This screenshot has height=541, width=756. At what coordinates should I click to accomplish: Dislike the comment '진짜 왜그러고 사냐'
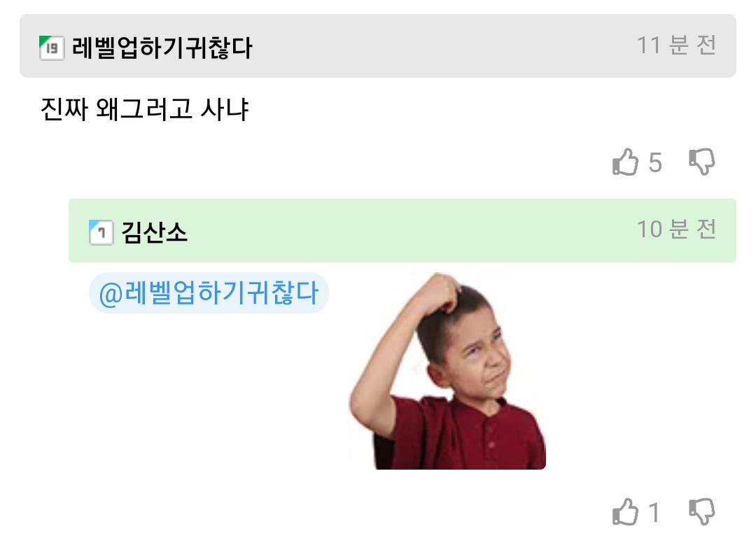pos(701,162)
